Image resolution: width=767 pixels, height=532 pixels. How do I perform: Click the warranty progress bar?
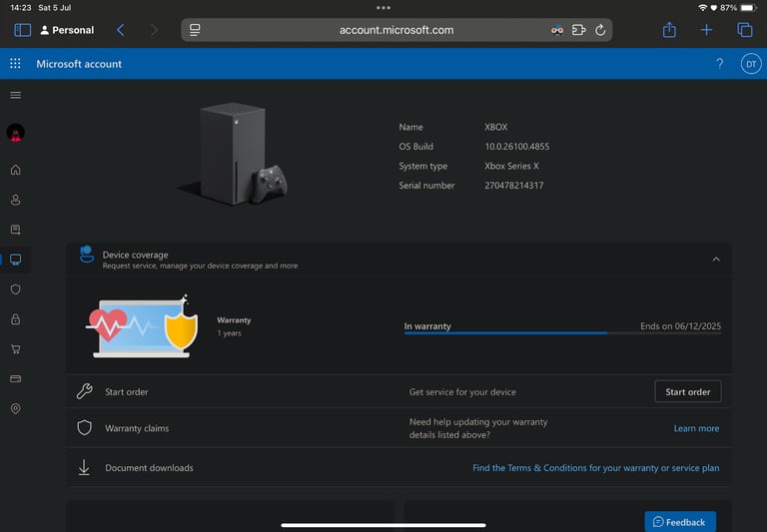pyautogui.click(x=562, y=333)
